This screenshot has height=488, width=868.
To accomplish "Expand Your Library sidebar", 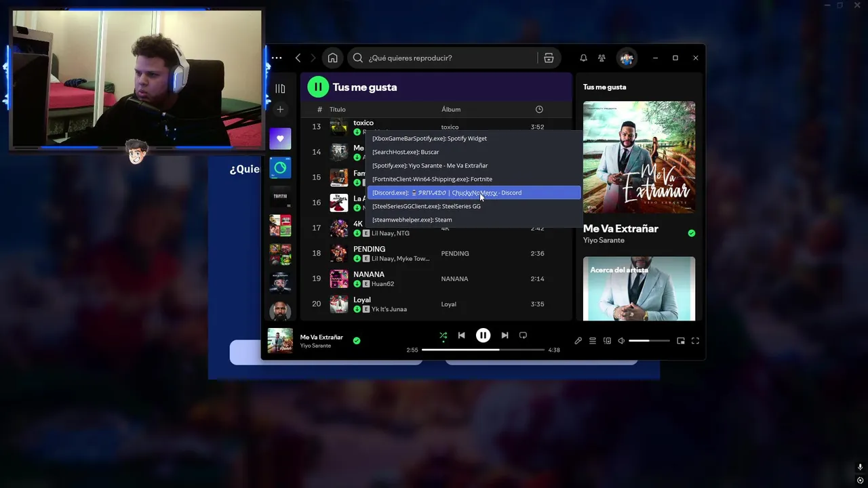I will (280, 88).
